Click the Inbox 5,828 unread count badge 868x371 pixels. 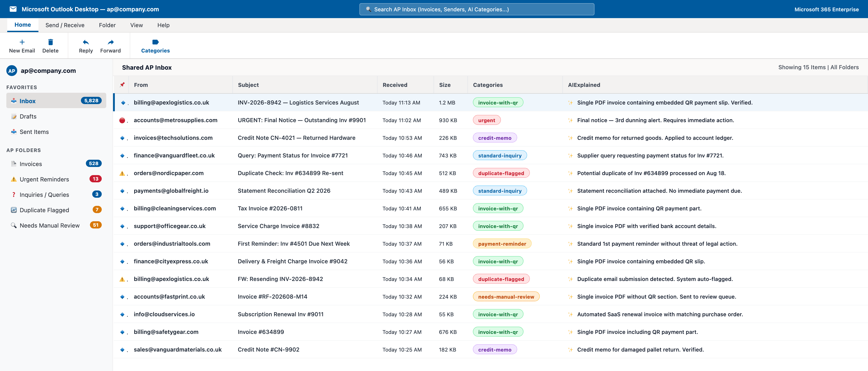tap(91, 100)
